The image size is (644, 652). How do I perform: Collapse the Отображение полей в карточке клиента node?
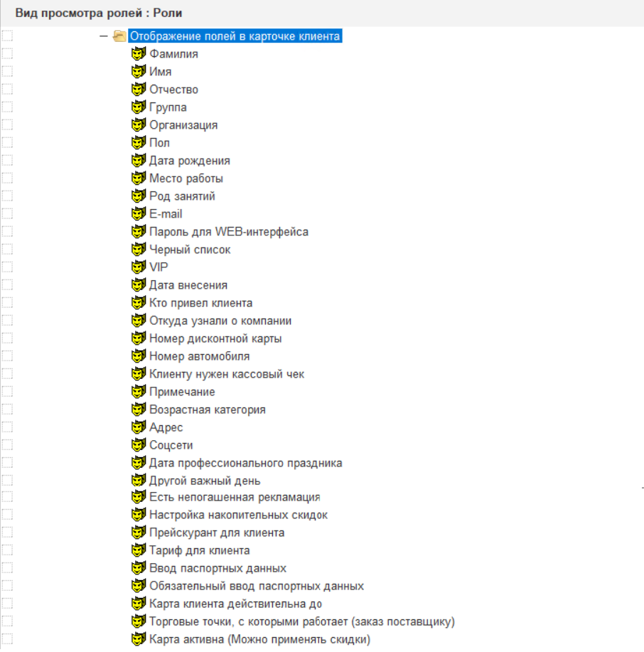[104, 36]
